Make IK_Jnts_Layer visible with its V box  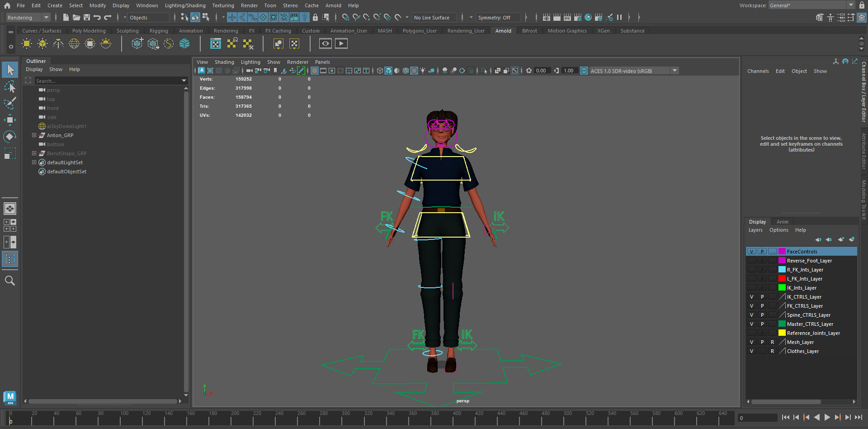752,287
